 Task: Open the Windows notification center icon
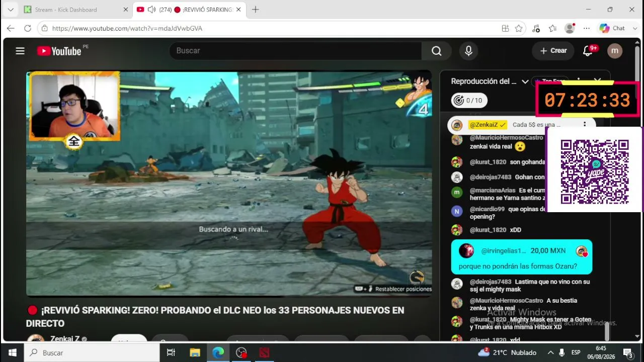627,352
